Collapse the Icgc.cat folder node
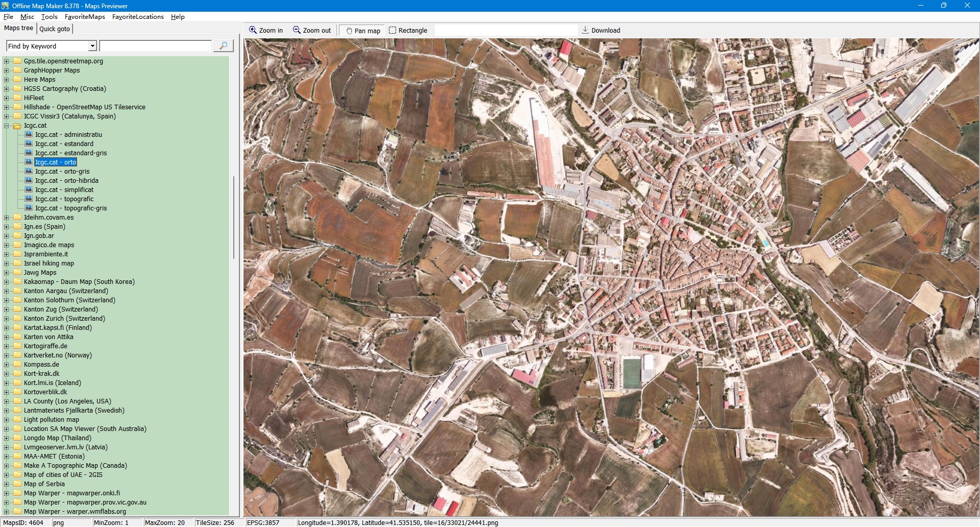The height and width of the screenshot is (527, 980). coord(7,126)
